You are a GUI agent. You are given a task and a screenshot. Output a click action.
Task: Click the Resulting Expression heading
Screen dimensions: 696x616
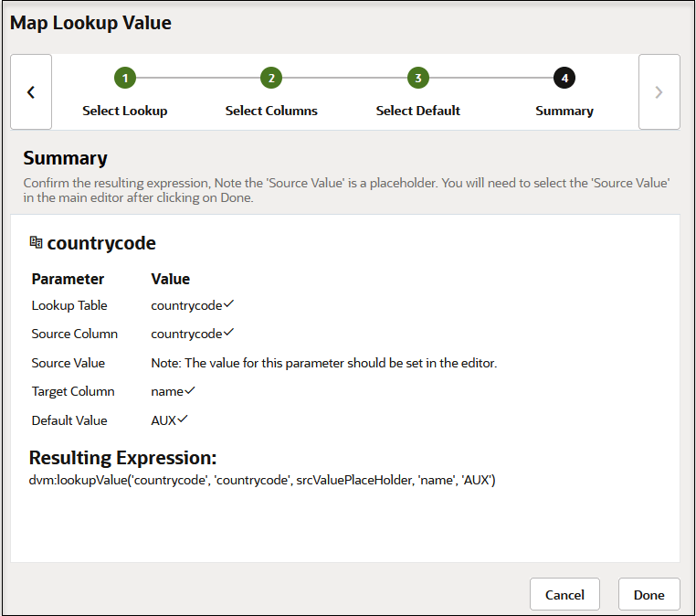122,458
